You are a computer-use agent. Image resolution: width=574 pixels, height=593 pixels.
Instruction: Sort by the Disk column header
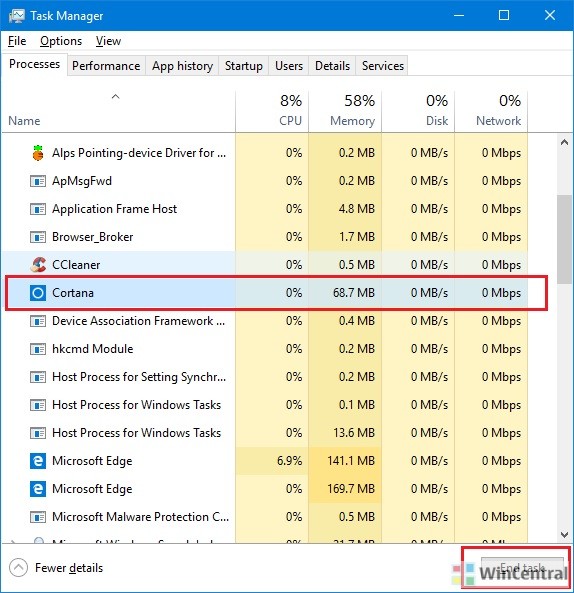click(418, 111)
